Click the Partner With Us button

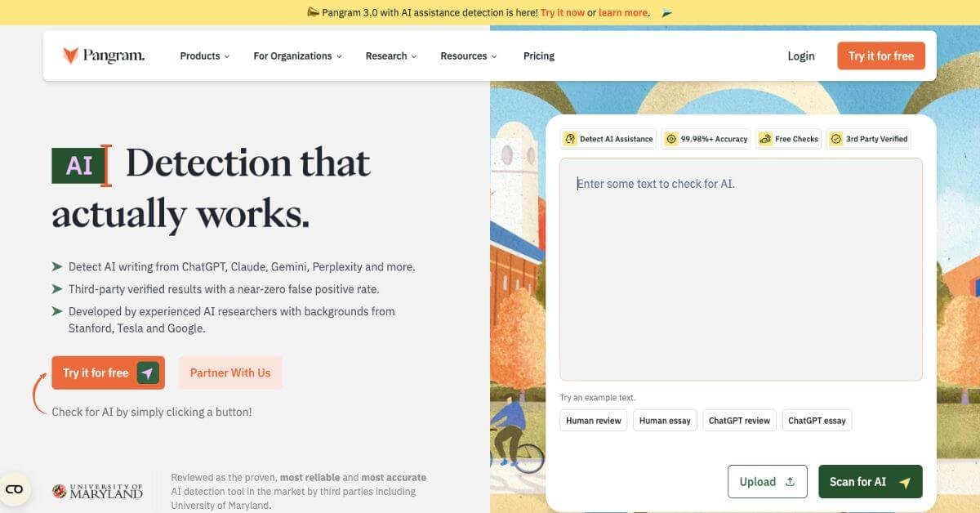230,372
